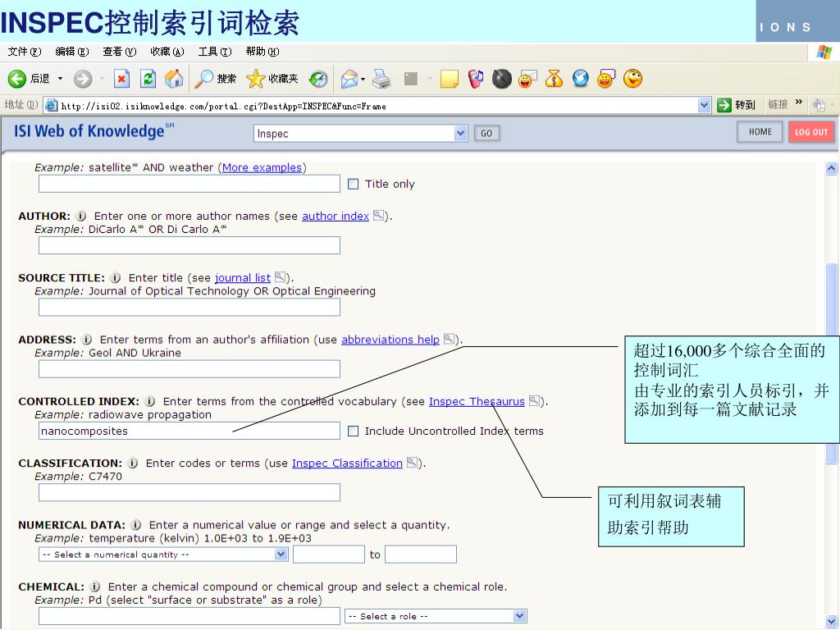The image size is (840, 630).
Task: Click the page scrollbar up arrow
Action: click(832, 168)
